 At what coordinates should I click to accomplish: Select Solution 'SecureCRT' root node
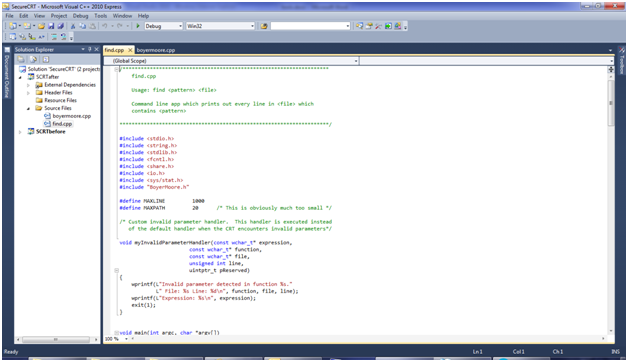click(64, 69)
